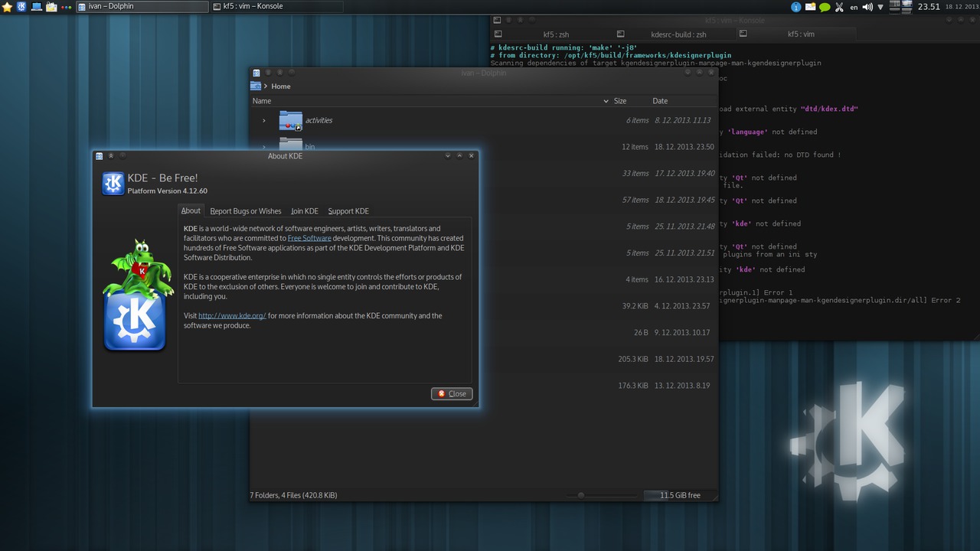Image resolution: width=980 pixels, height=551 pixels.
Task: Click the Home breadcrumb folder icon in Dolphin
Action: point(256,86)
